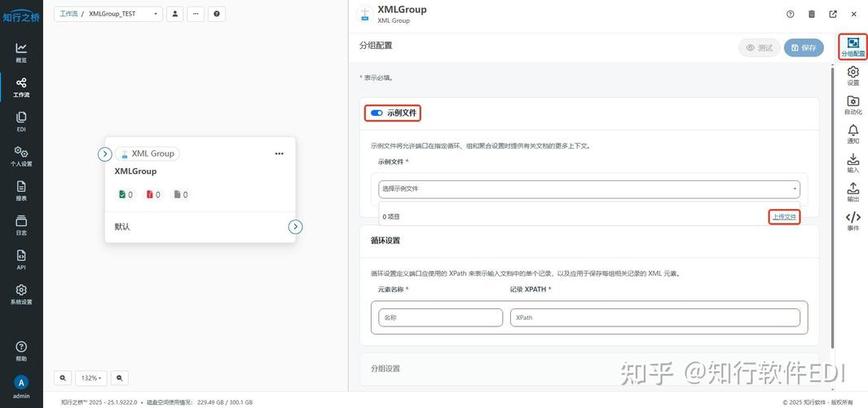Image resolution: width=868 pixels, height=408 pixels.
Task: Click the admin user avatar
Action: [21, 382]
